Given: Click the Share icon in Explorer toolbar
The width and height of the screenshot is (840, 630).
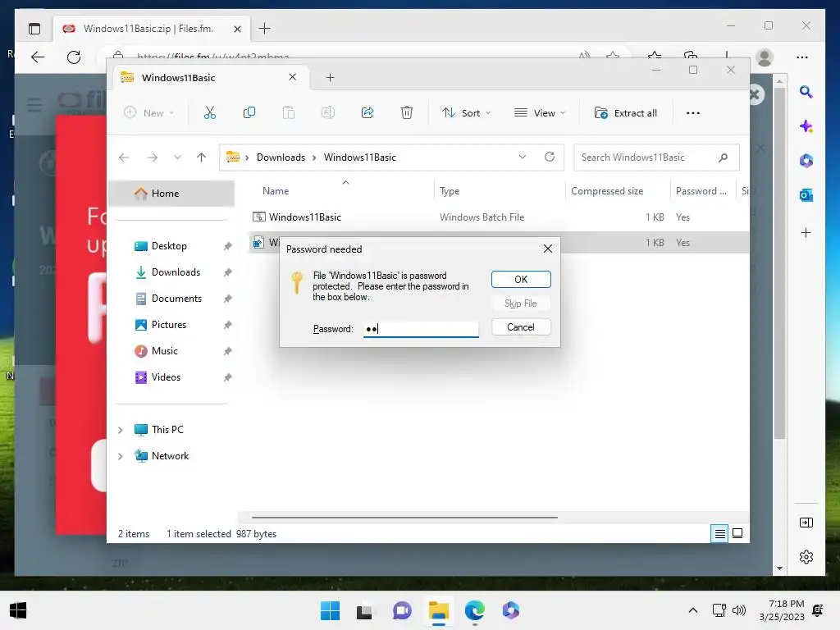Looking at the screenshot, I should tap(367, 112).
